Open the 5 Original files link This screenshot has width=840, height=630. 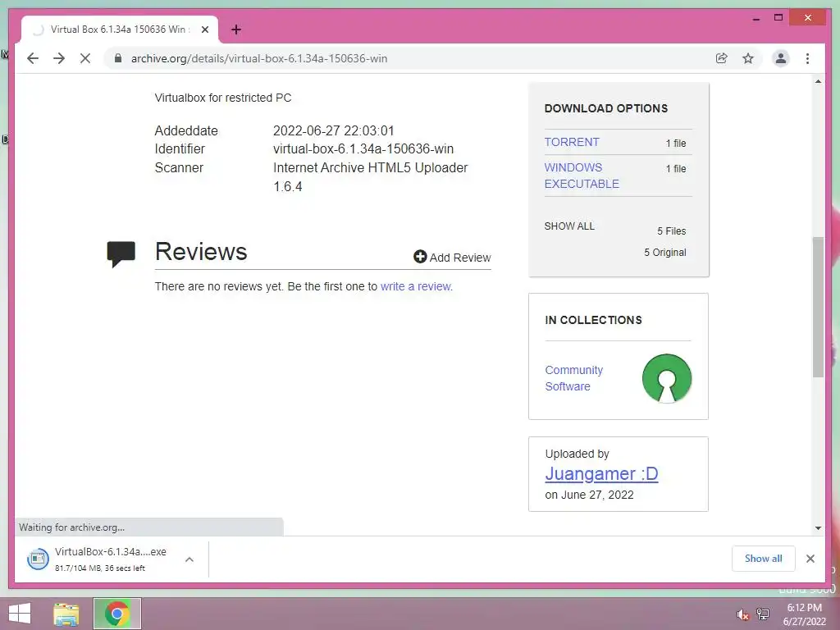point(664,253)
